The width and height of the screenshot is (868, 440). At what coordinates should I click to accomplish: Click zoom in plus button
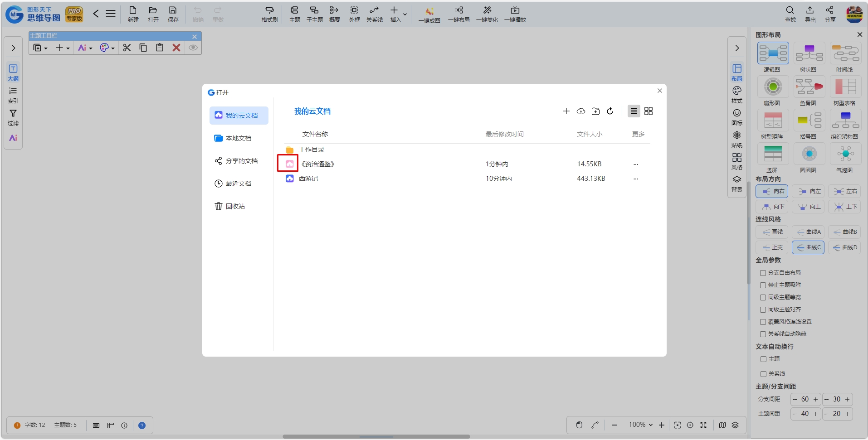(662, 425)
